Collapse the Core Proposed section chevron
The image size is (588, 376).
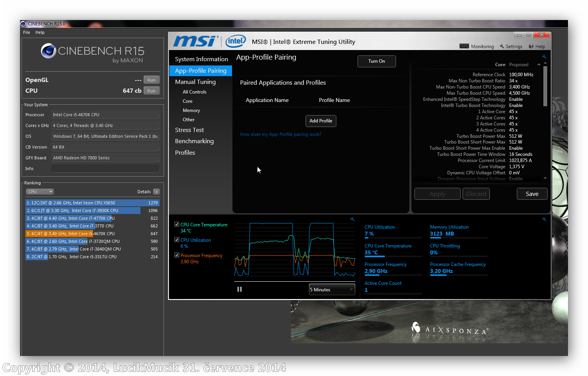pos(539,65)
